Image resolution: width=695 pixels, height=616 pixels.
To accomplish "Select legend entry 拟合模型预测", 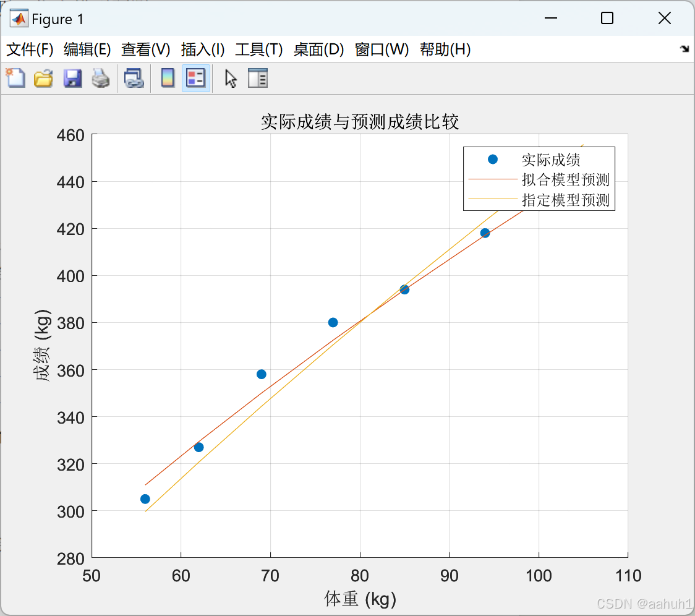I will click(x=565, y=179).
